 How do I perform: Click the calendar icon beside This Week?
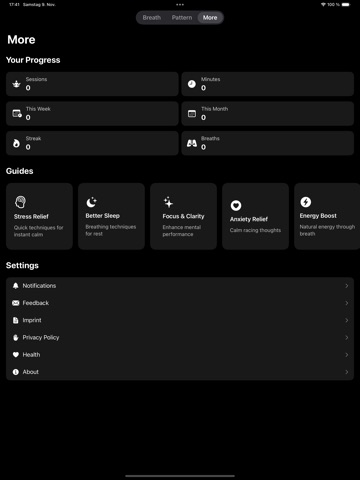tap(17, 114)
